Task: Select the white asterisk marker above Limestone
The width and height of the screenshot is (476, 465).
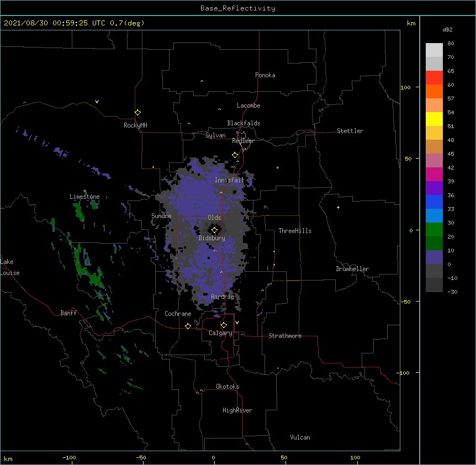Action: pyautogui.click(x=84, y=191)
